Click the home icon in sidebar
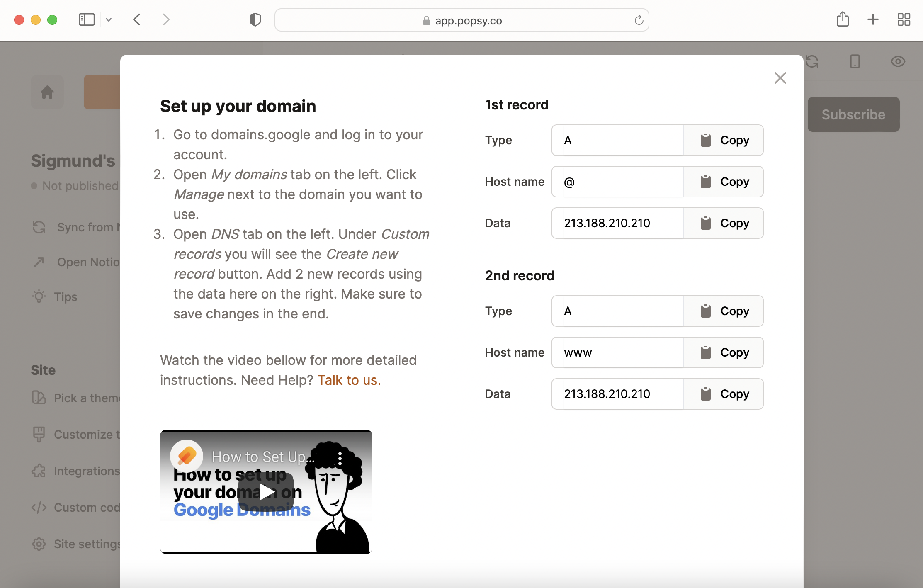Image resolution: width=923 pixels, height=588 pixels. point(47,92)
